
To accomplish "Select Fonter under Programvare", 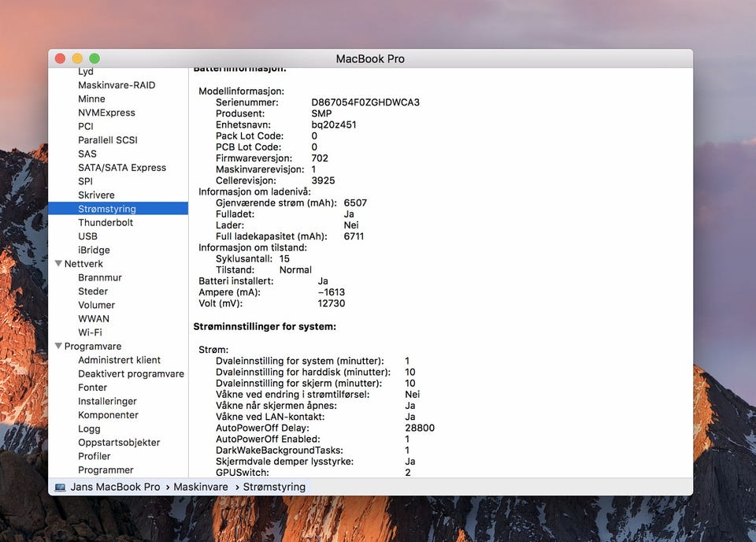I will pos(93,388).
